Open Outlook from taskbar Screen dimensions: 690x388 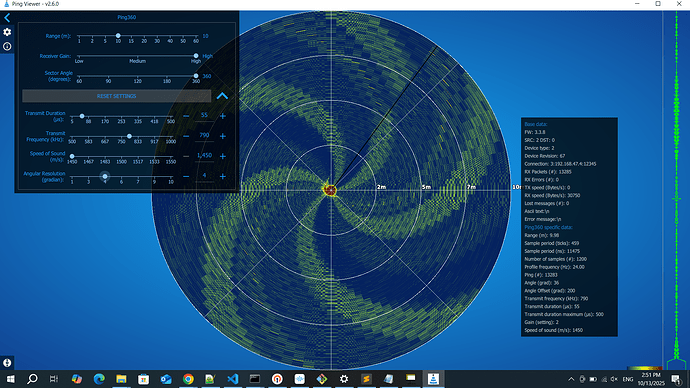tap(166, 379)
